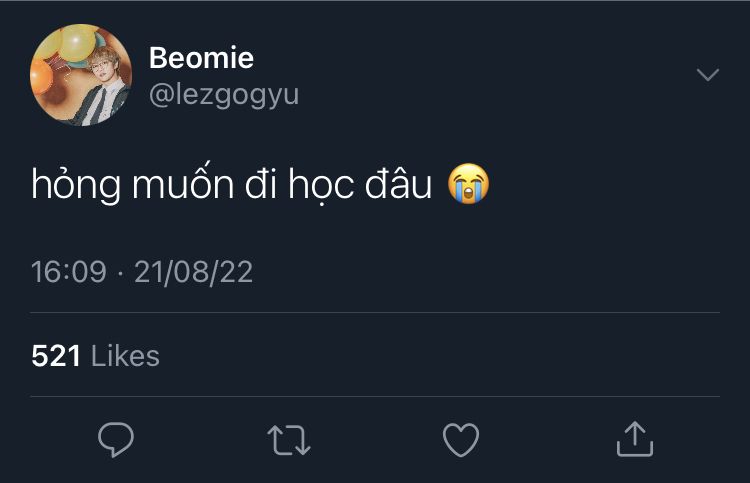Like the tweet with the heart icon
This screenshot has width=750, height=483.
pos(461,439)
